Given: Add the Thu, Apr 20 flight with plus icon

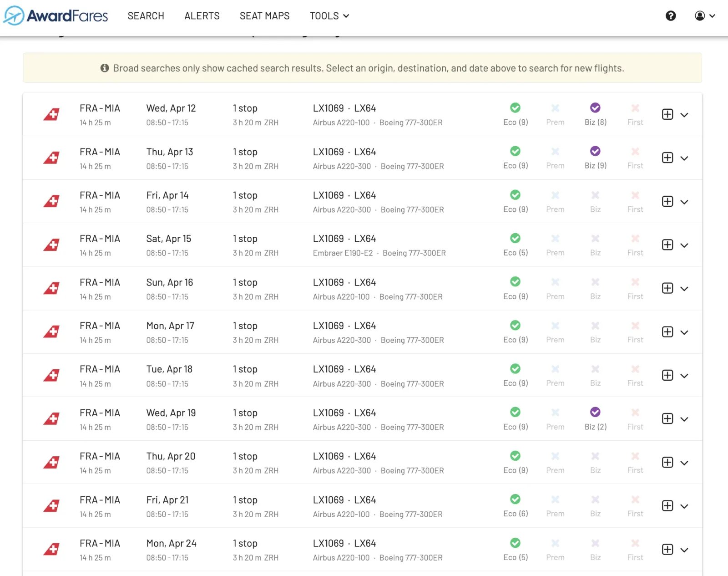Looking at the screenshot, I should click(x=667, y=462).
